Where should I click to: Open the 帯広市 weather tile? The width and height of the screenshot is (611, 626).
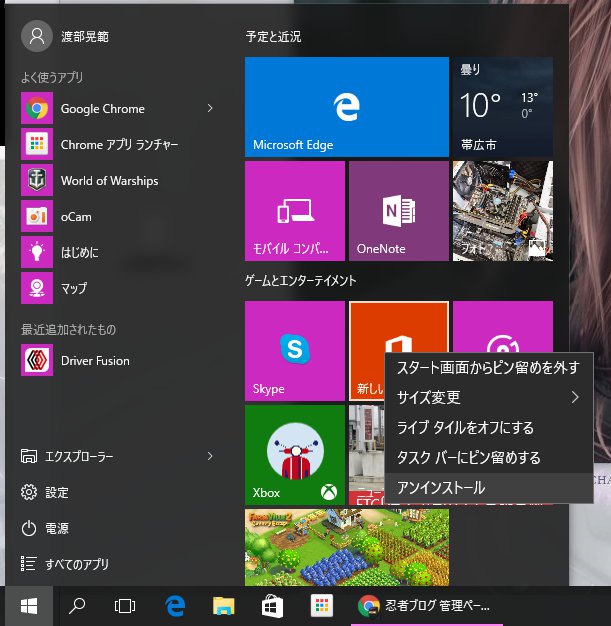coord(503,107)
